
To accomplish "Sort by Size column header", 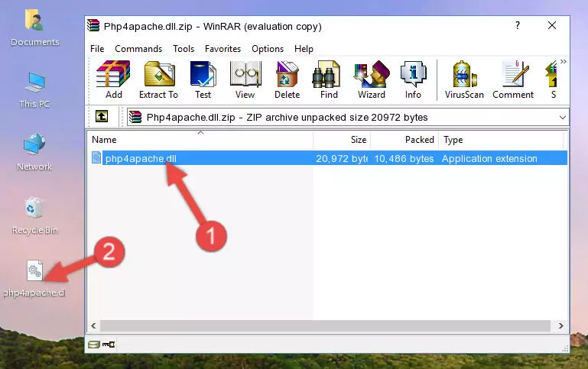I will tap(342, 140).
